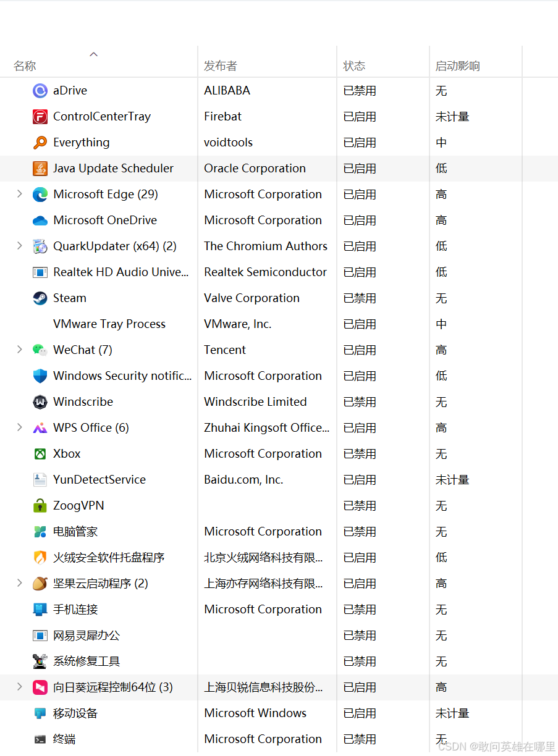Click the 终端 terminal icon
Viewport: 558px width, 756px height.
tap(40, 739)
